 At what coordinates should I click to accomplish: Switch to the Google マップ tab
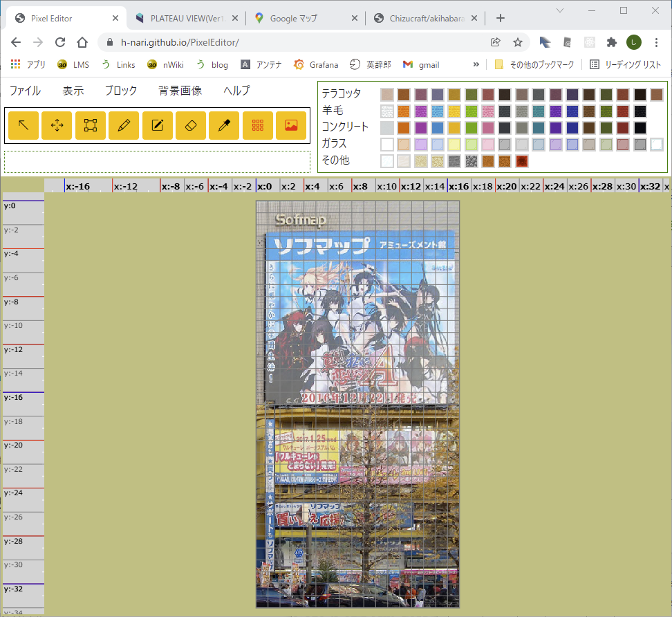[303, 19]
